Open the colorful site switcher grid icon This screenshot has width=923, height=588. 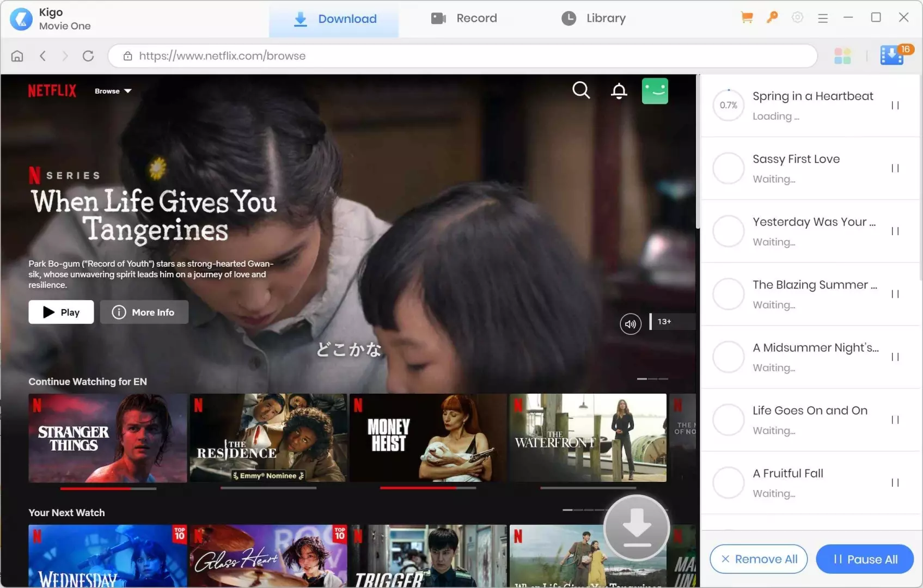pyautogui.click(x=842, y=56)
